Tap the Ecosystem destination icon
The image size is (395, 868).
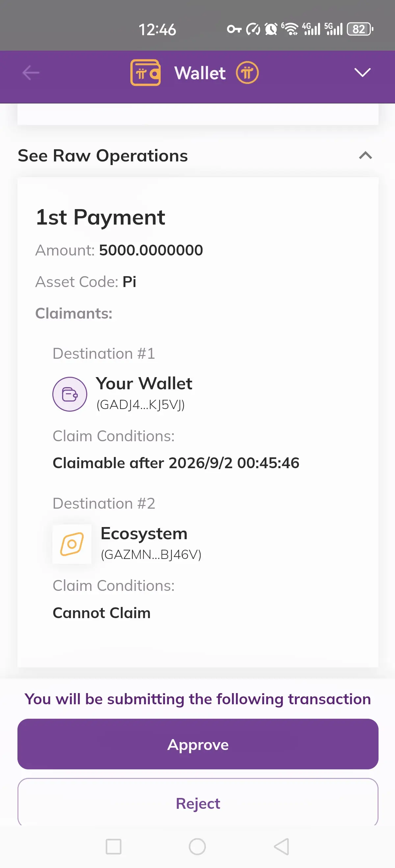(72, 544)
